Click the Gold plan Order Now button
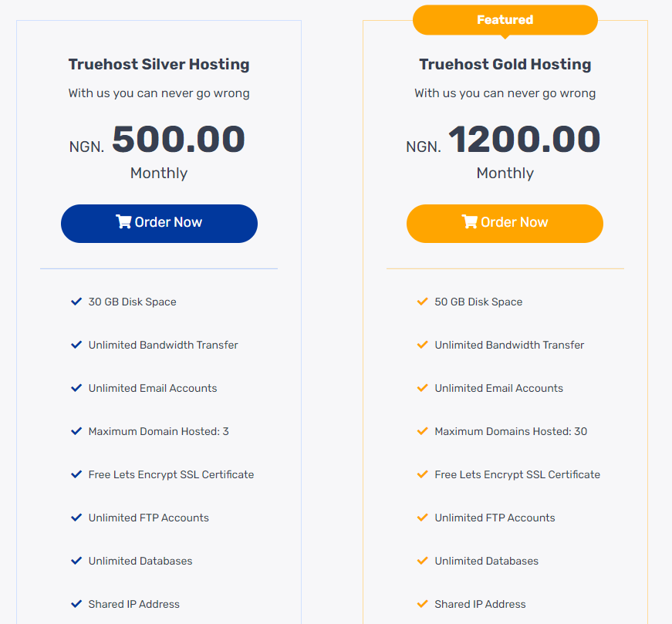The width and height of the screenshot is (672, 624). 505,223
